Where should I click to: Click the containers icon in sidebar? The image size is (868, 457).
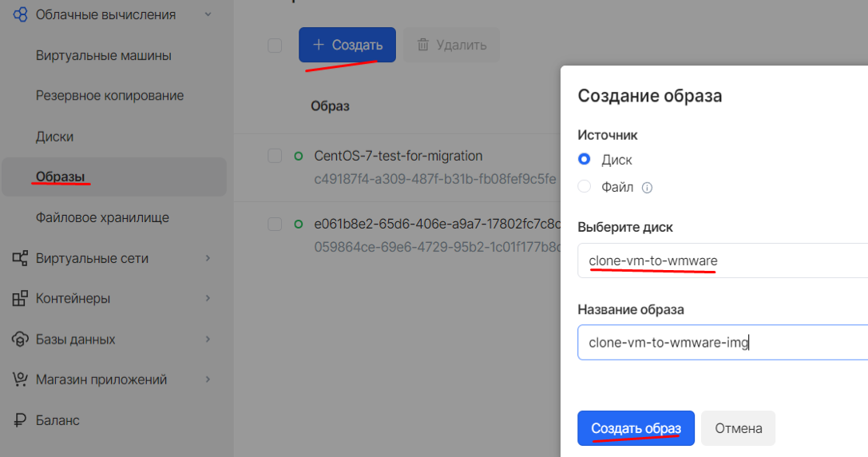[20, 299]
